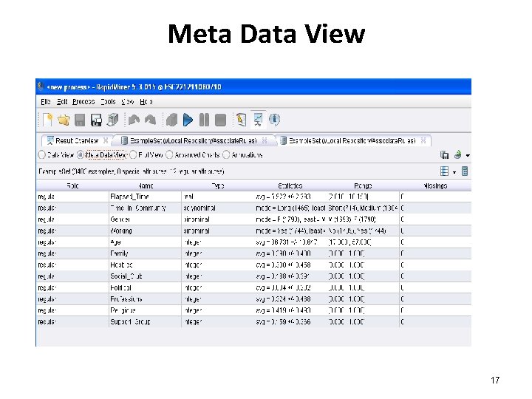Open the Welcome perspective info icon
532x399 pixels.
pos(274,120)
